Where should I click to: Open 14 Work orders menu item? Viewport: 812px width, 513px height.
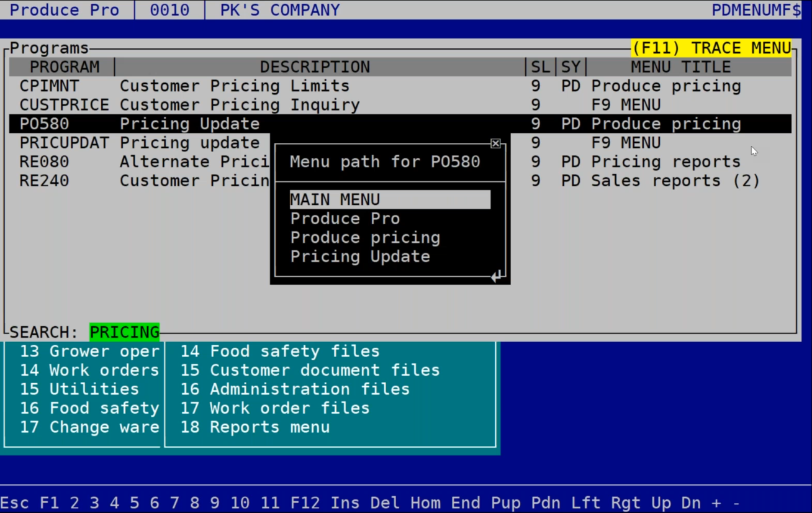point(89,370)
